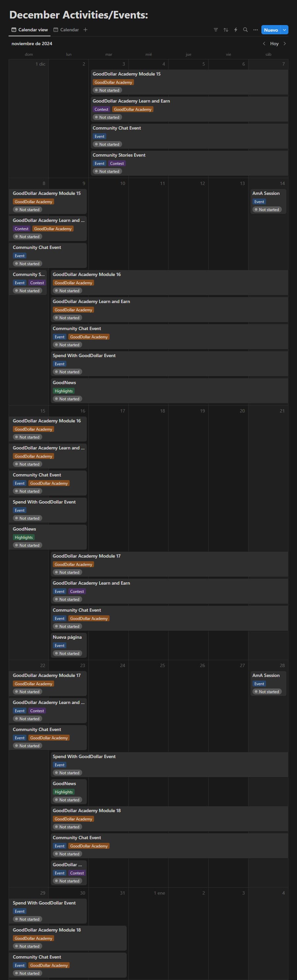Screen dimensions: 297x980
Task: Expand the dropdown arrow beside Nuevo
Action: pyautogui.click(x=284, y=30)
